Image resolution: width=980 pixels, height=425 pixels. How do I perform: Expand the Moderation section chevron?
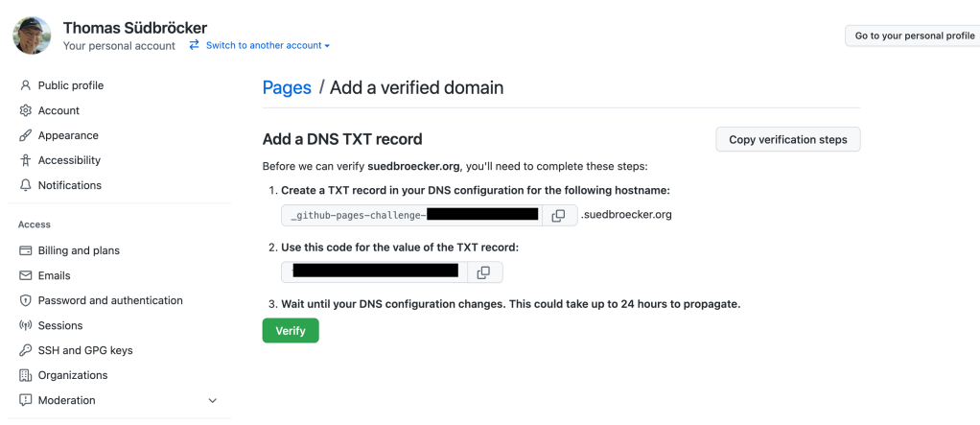click(x=213, y=400)
